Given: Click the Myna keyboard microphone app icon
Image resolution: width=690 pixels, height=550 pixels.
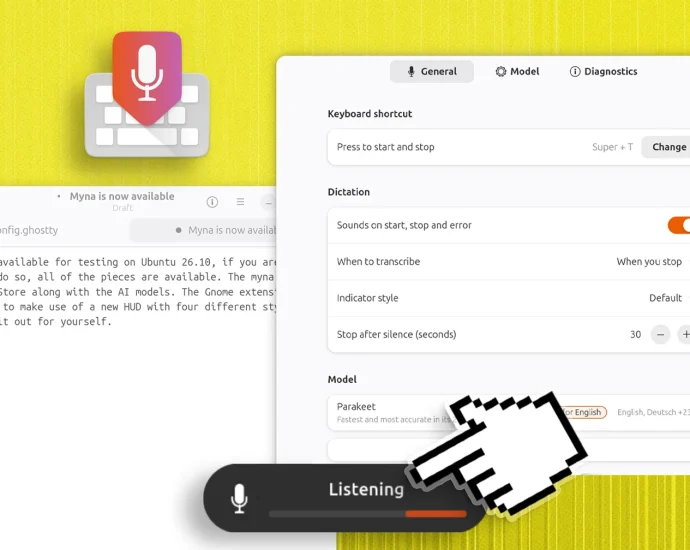Looking at the screenshot, I should pos(147,95).
